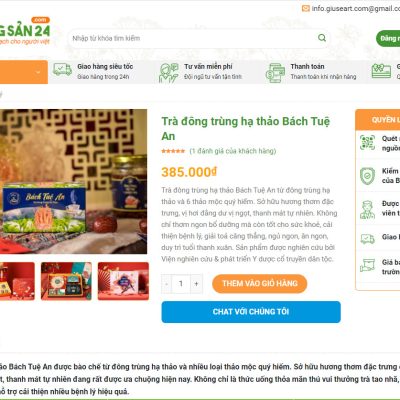The height and width of the screenshot is (400, 400).
Task: Click the staff person icon in sidebar
Action: coord(367,209)
